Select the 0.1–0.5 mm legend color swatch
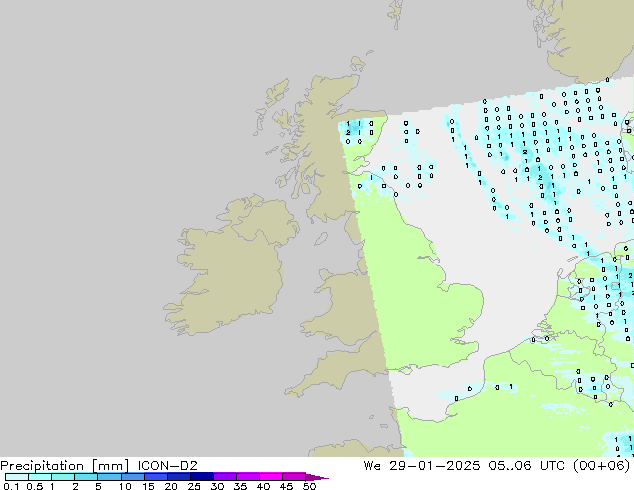 pos(17,477)
